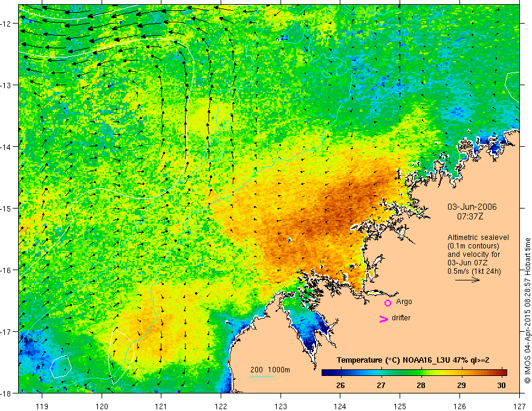532x411 pixels.
Task: Click the latitude axis label -13
Action: 6,85
